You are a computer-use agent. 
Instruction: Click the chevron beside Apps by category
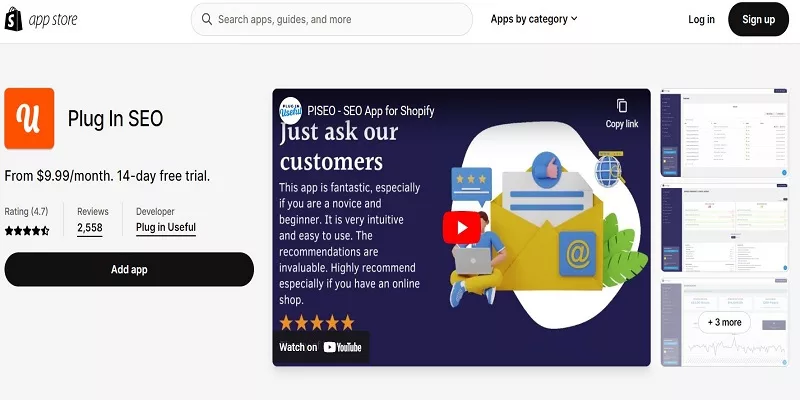click(574, 19)
